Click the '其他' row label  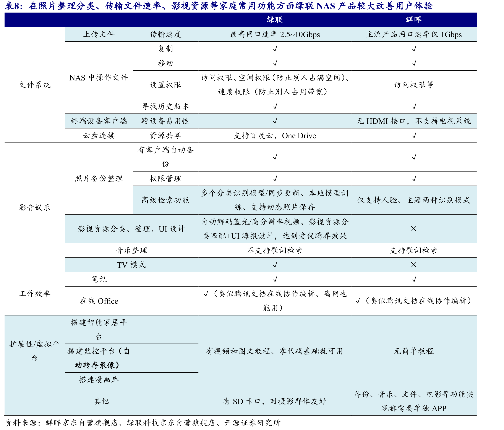[101, 401]
